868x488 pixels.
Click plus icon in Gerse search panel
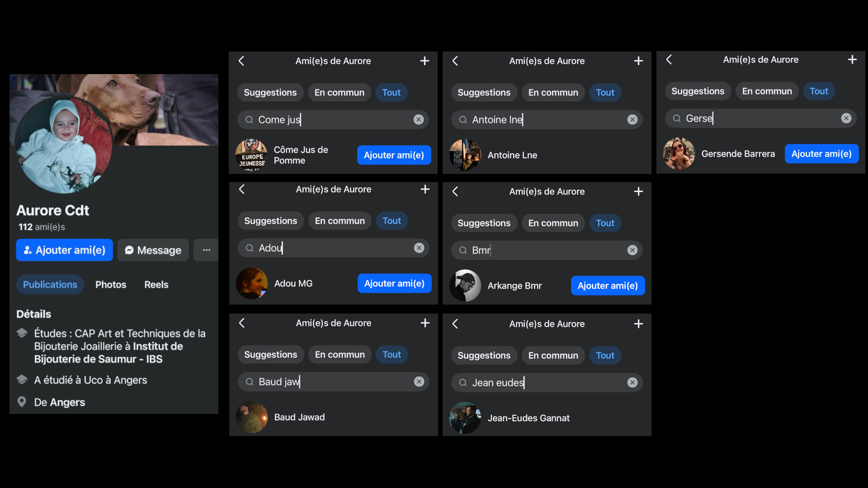[852, 60]
